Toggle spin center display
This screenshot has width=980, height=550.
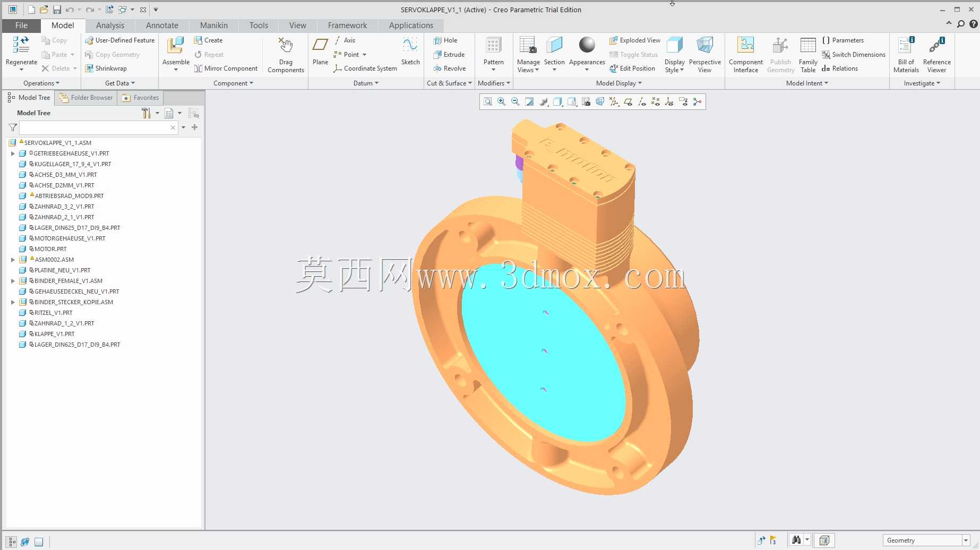697,102
